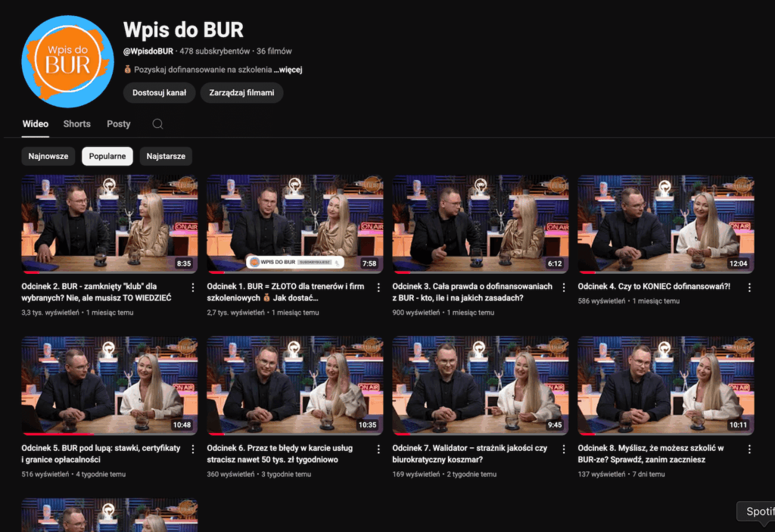Click the Dostosuj kanał button

coord(159,93)
